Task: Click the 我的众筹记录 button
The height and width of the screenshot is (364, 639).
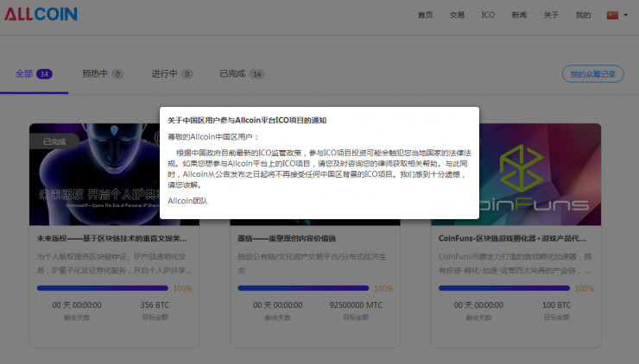Action: click(x=593, y=74)
